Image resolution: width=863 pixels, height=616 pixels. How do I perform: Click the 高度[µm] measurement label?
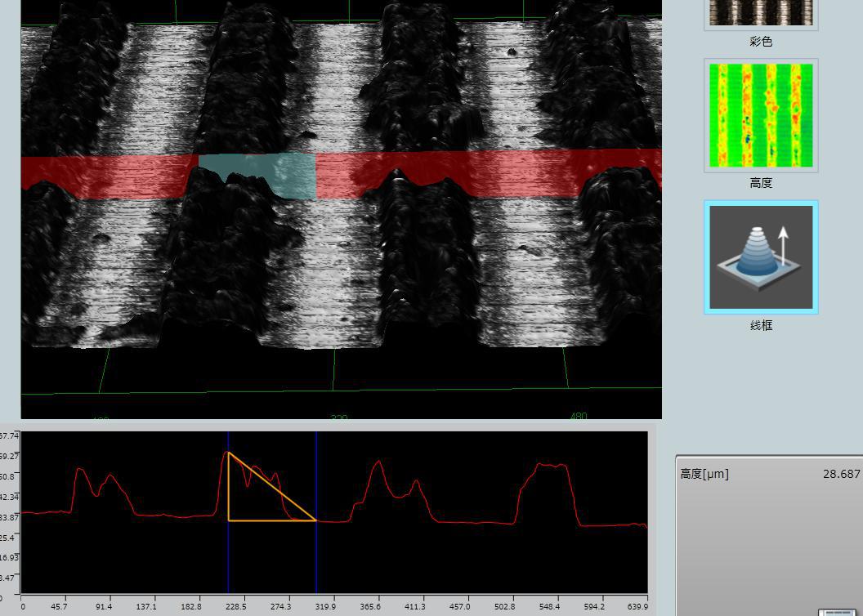tap(704, 474)
